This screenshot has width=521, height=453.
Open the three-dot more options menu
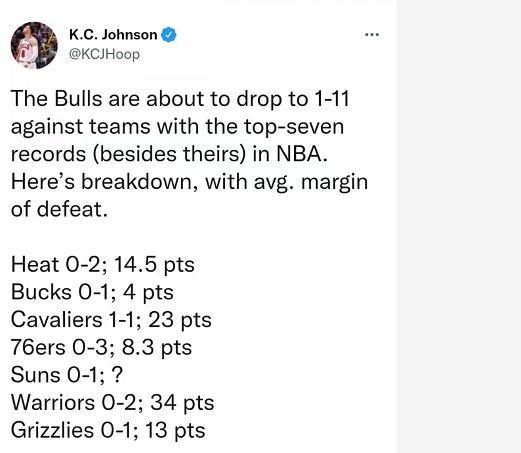[x=372, y=34]
